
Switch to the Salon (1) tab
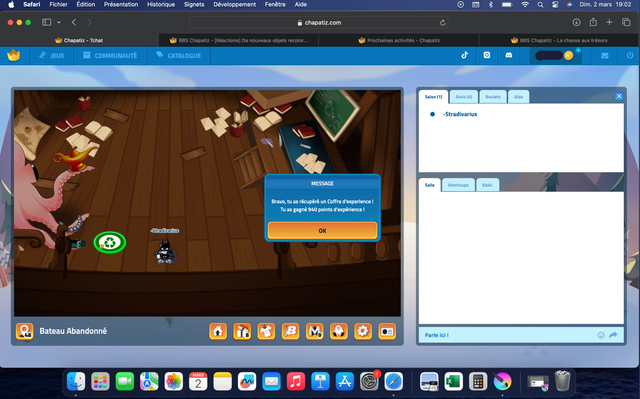(433, 97)
